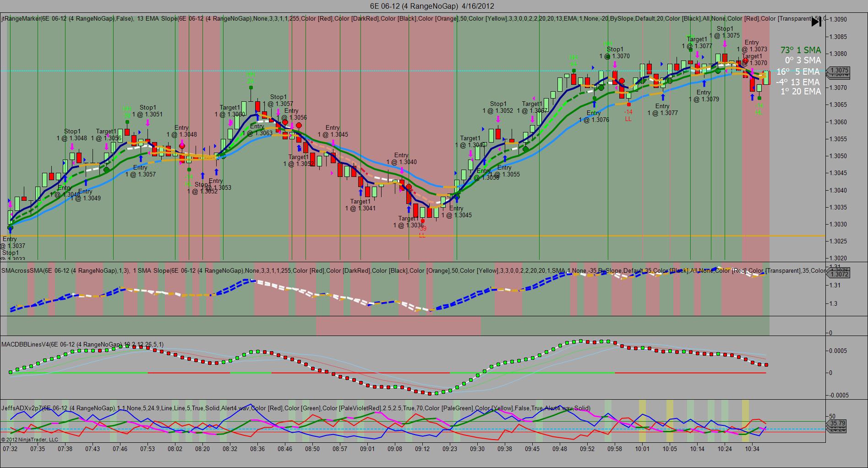The width and height of the screenshot is (868, 468).
Task: Select the Target1 1 @ 1.3049 trade label
Action: pos(470,142)
